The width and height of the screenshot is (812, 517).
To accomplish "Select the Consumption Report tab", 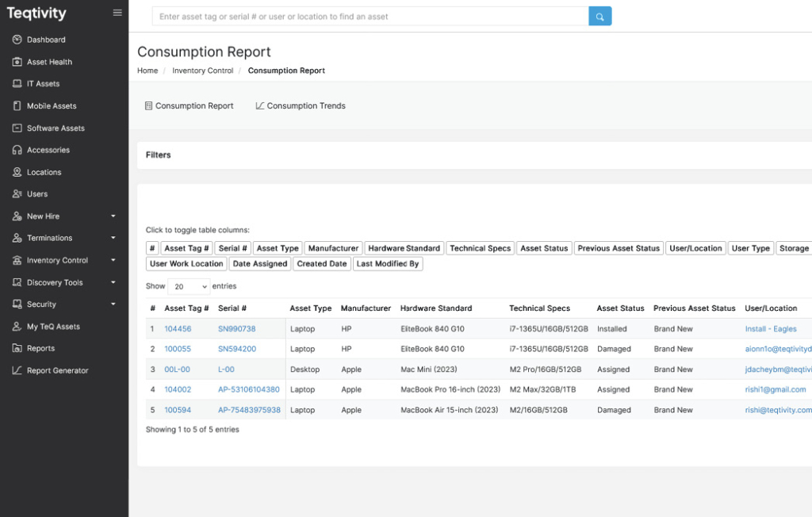I will point(190,106).
